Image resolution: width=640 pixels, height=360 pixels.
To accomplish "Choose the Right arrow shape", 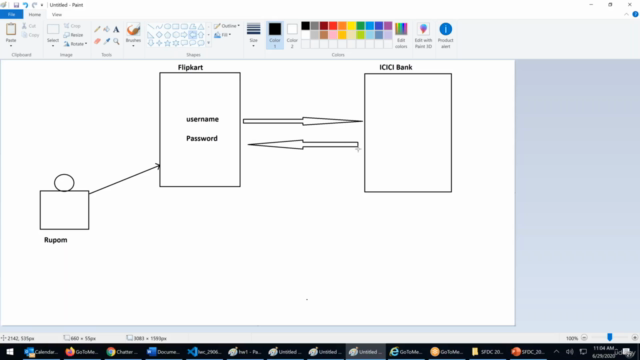I will 184,35.
